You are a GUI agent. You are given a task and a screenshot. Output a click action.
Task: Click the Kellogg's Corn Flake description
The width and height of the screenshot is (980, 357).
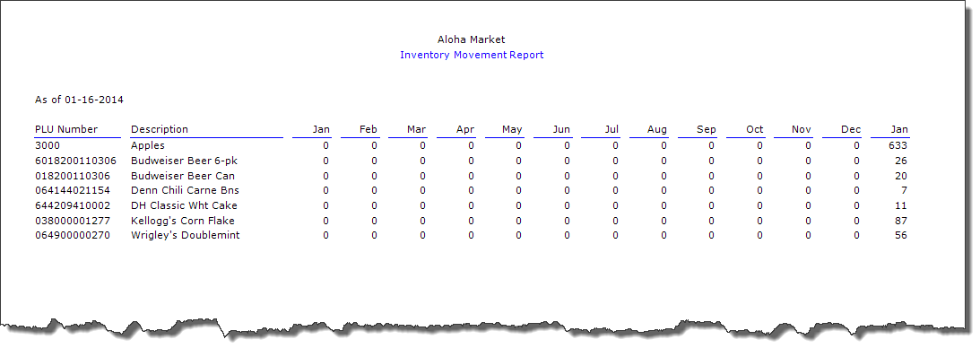pyautogui.click(x=183, y=221)
